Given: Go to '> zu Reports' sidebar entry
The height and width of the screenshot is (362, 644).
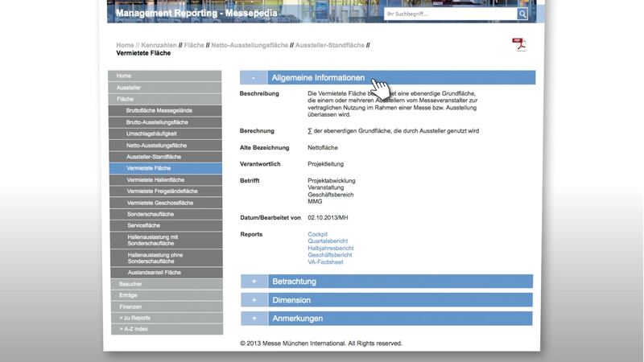Looking at the screenshot, I should tap(167, 318).
